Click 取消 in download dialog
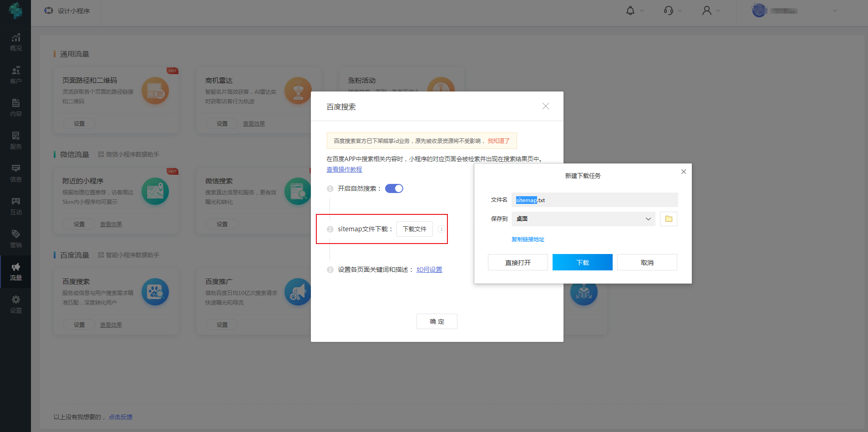The width and height of the screenshot is (868, 432). coord(647,262)
